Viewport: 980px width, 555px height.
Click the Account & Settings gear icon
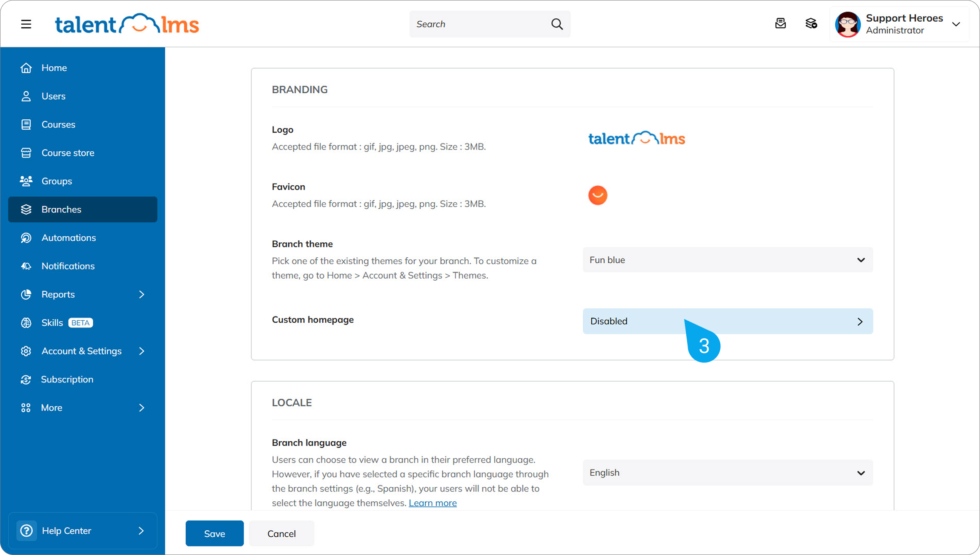[x=26, y=351]
